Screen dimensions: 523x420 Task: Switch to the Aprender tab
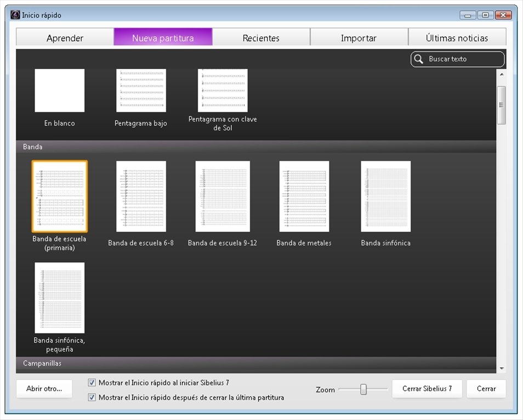pyautogui.click(x=65, y=38)
